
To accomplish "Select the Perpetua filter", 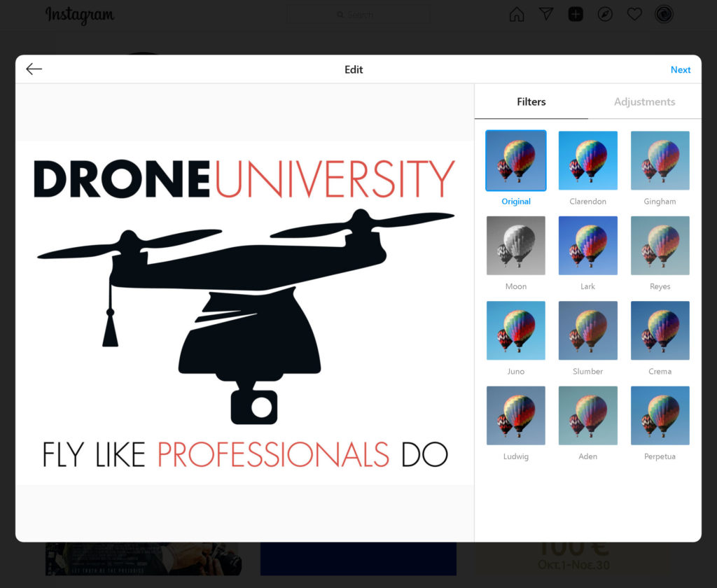I will click(x=660, y=416).
